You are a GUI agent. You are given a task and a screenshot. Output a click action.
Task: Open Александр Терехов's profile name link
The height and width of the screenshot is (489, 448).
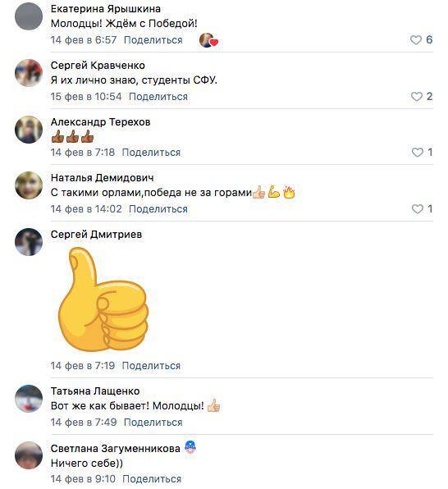pos(100,122)
